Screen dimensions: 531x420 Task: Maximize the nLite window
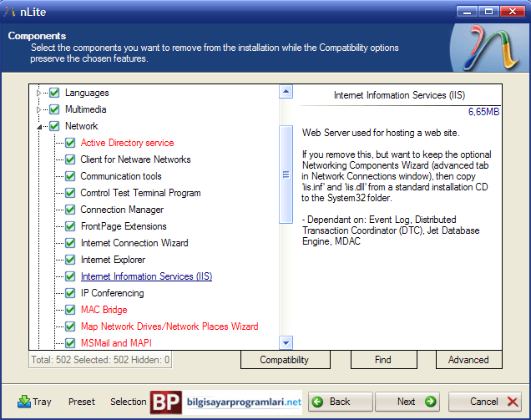(488, 12)
